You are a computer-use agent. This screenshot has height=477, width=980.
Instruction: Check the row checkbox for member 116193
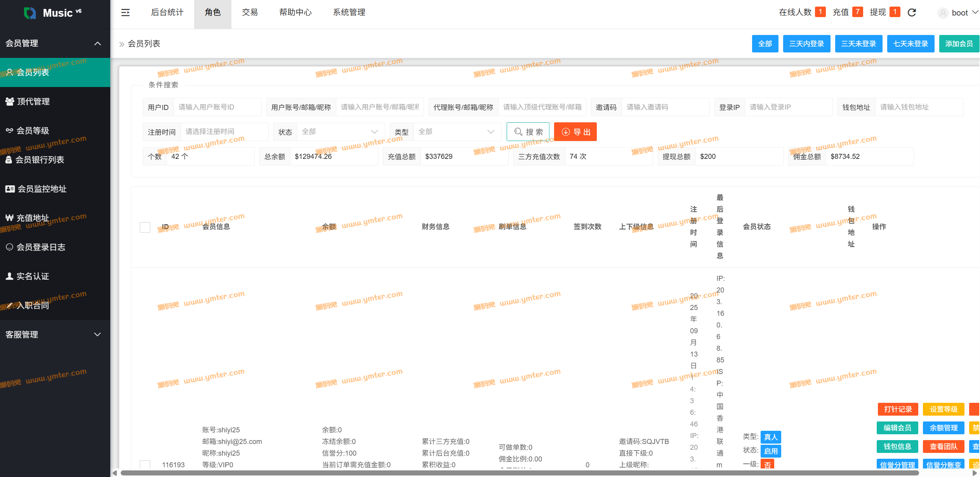[145, 464]
